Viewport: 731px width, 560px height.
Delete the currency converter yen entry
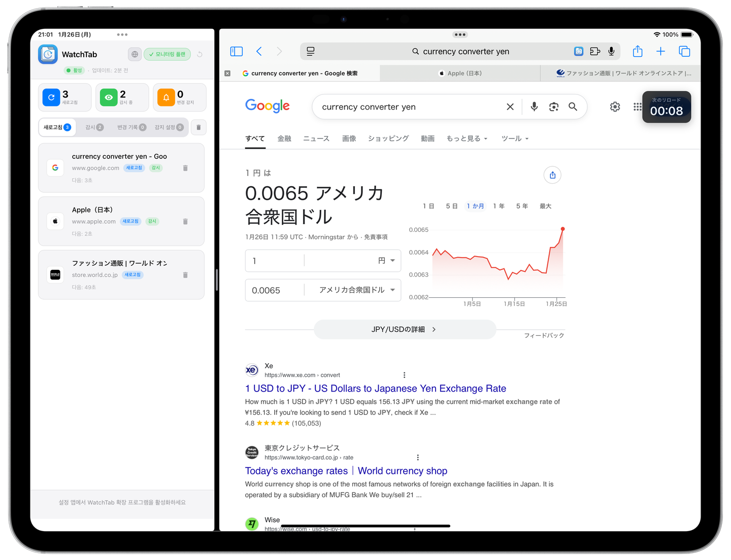[x=185, y=168]
